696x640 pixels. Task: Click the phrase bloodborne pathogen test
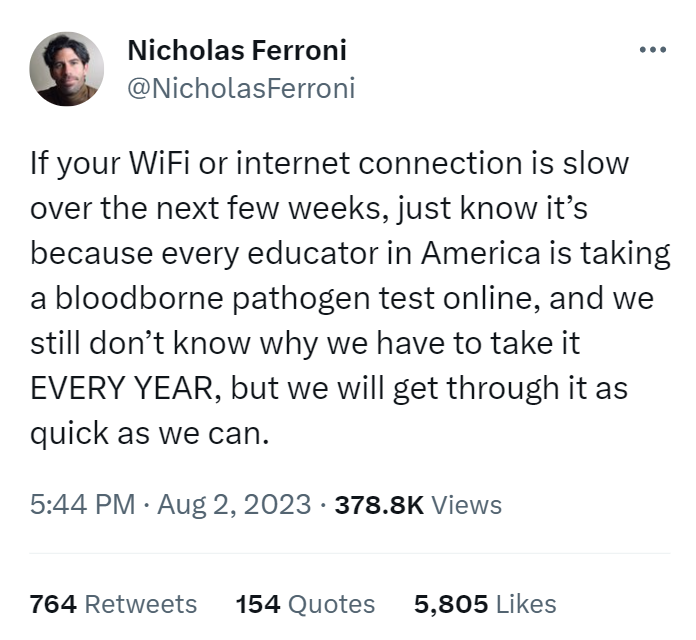pos(285,298)
